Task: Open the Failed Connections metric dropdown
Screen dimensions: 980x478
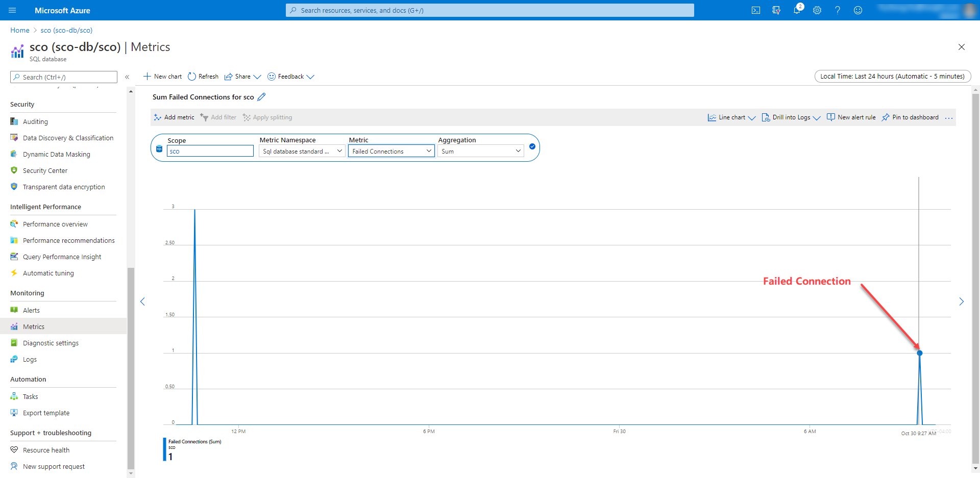Action: 391,151
